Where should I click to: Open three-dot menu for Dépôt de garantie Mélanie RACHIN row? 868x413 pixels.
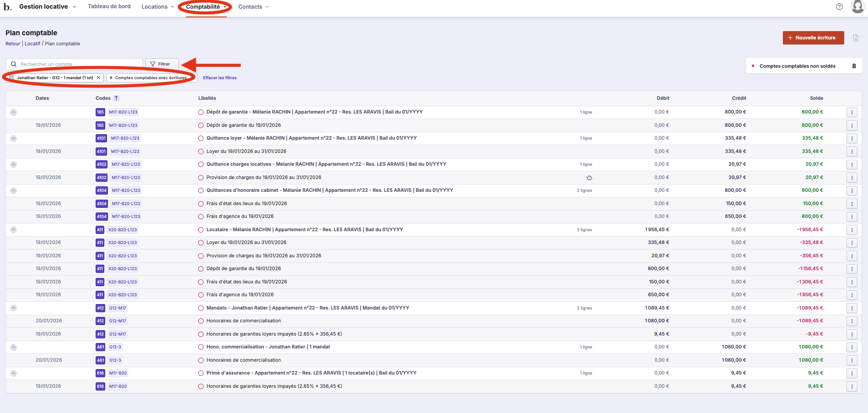(x=852, y=112)
